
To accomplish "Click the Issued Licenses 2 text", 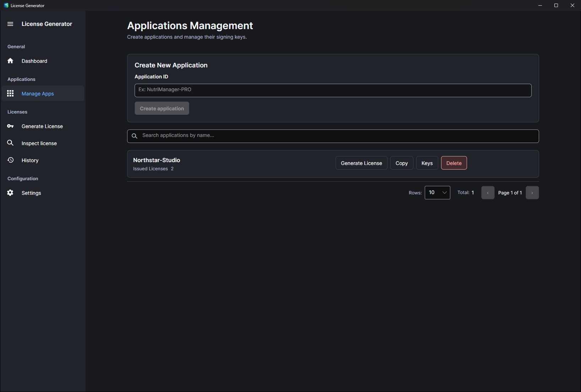I will coord(153,169).
